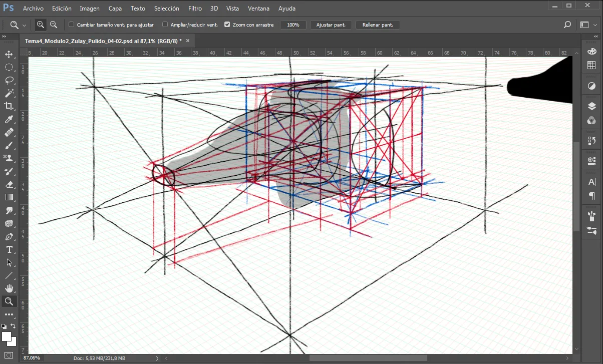Open the Edición menu
The width and height of the screenshot is (603, 364).
(x=62, y=9)
